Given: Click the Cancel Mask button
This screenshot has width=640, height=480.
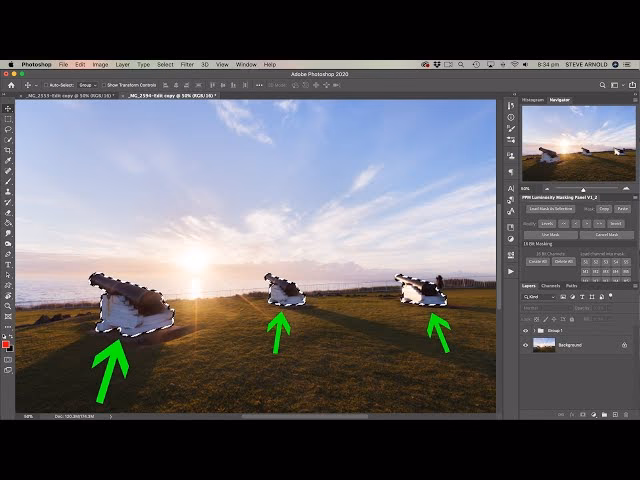Looking at the screenshot, I should tap(606, 235).
